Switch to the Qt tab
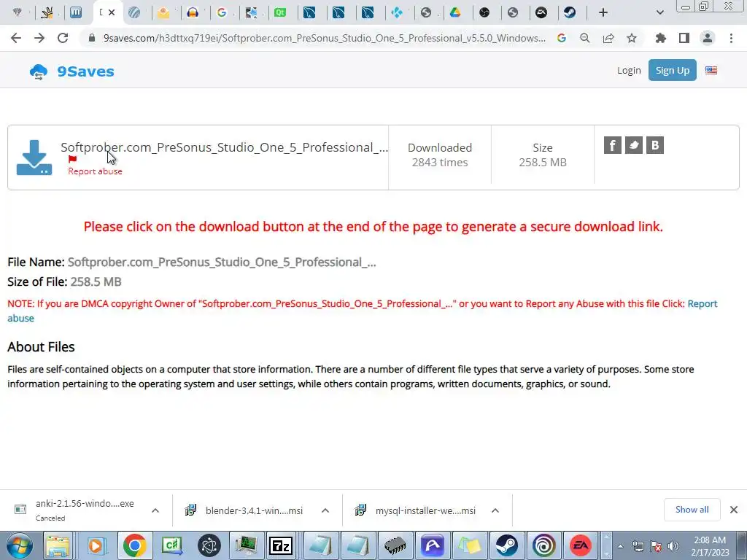 (280, 12)
